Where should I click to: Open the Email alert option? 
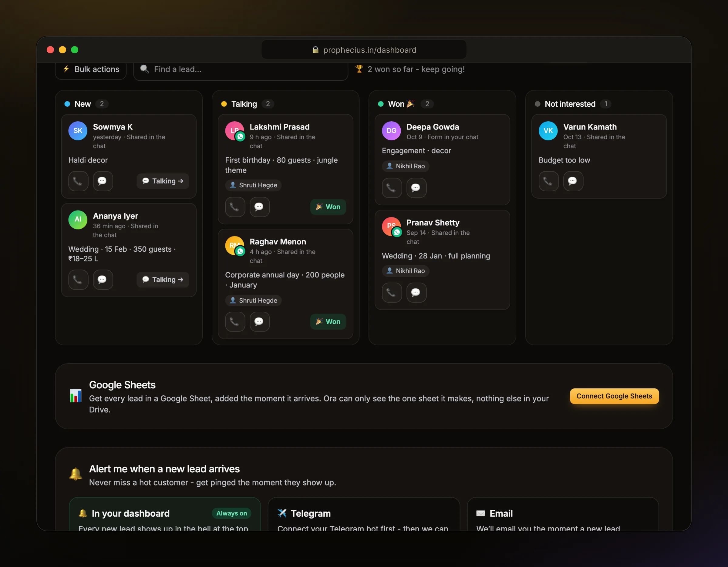point(563,514)
